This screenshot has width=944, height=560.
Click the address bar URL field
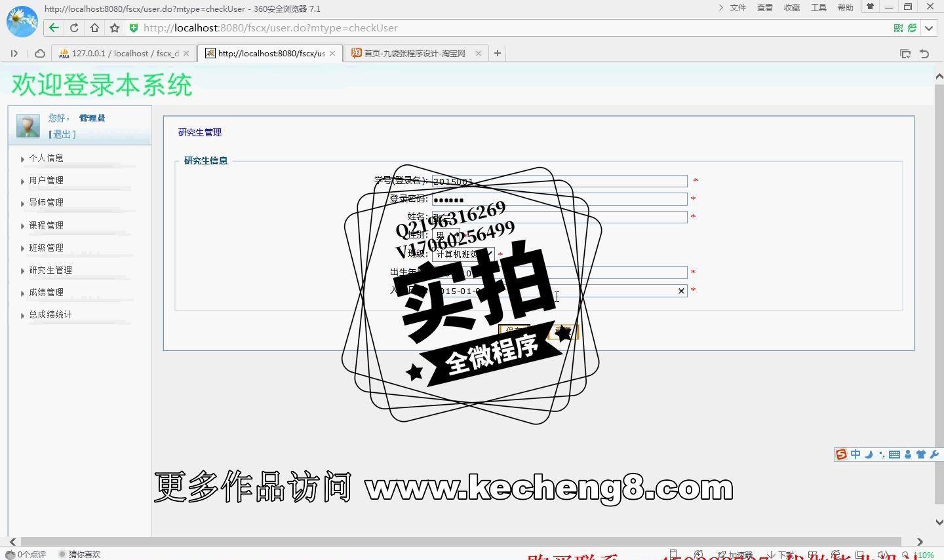(x=511, y=28)
